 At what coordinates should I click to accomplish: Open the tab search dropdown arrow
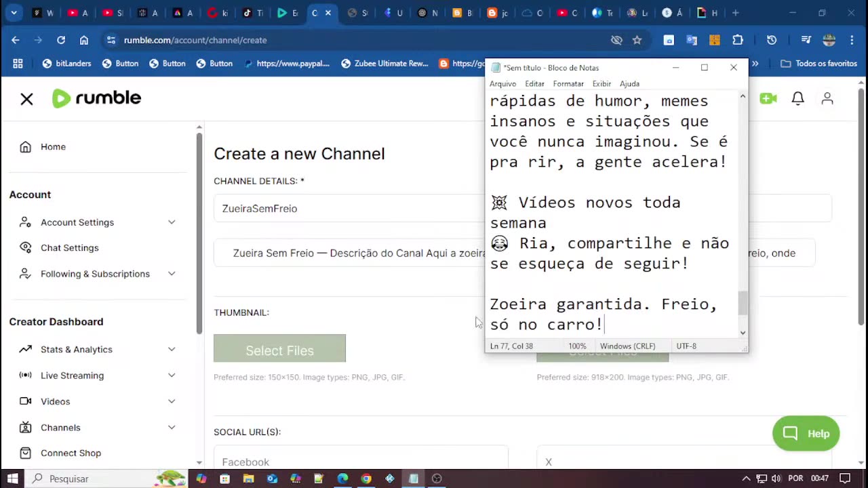[x=14, y=13]
